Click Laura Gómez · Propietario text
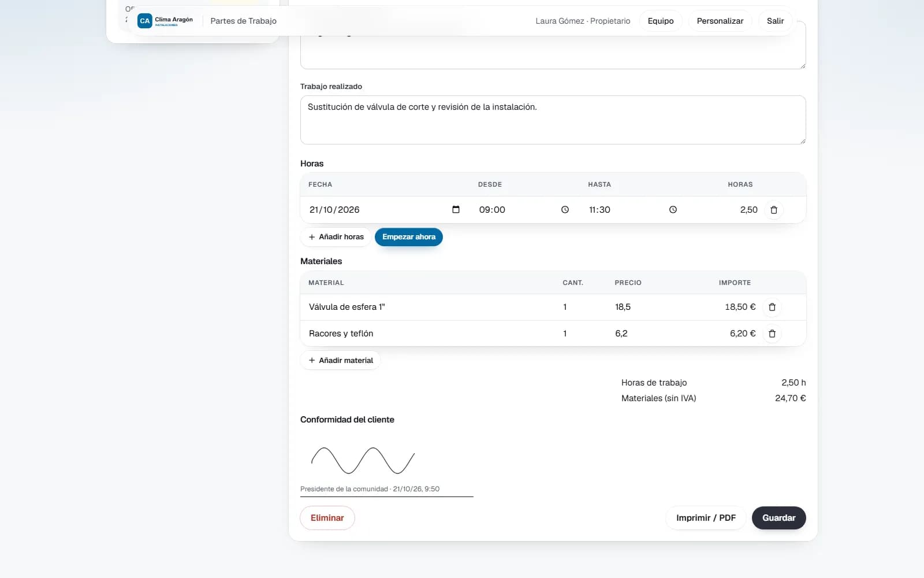The image size is (924, 578). coord(583,21)
